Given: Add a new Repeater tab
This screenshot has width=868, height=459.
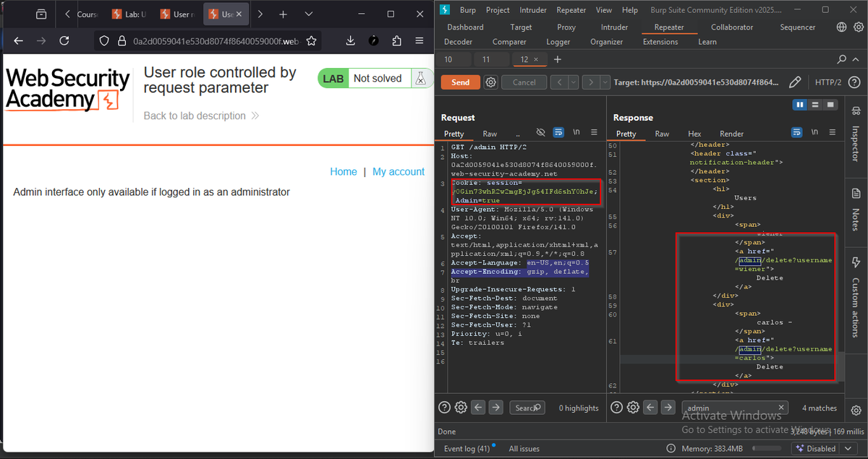Looking at the screenshot, I should point(557,59).
